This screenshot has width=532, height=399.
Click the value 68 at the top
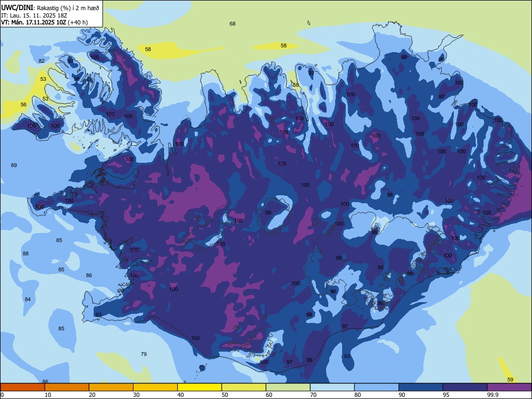click(x=232, y=24)
